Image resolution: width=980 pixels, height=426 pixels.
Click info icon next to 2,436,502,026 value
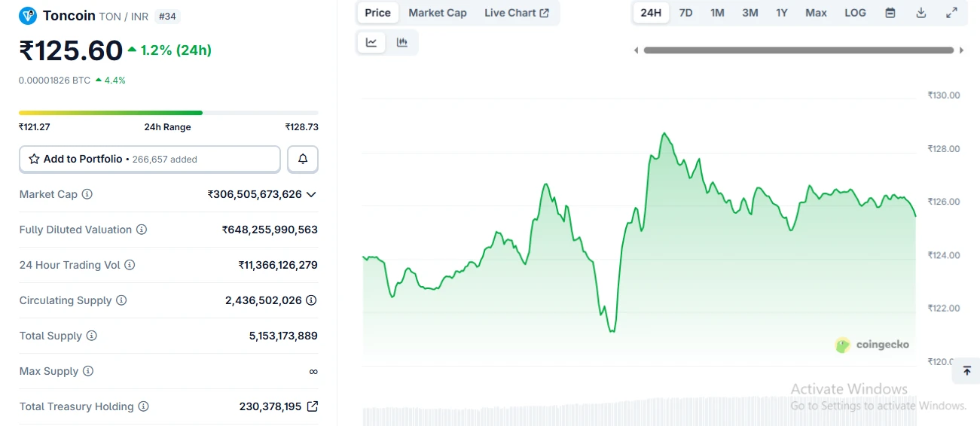[311, 300]
